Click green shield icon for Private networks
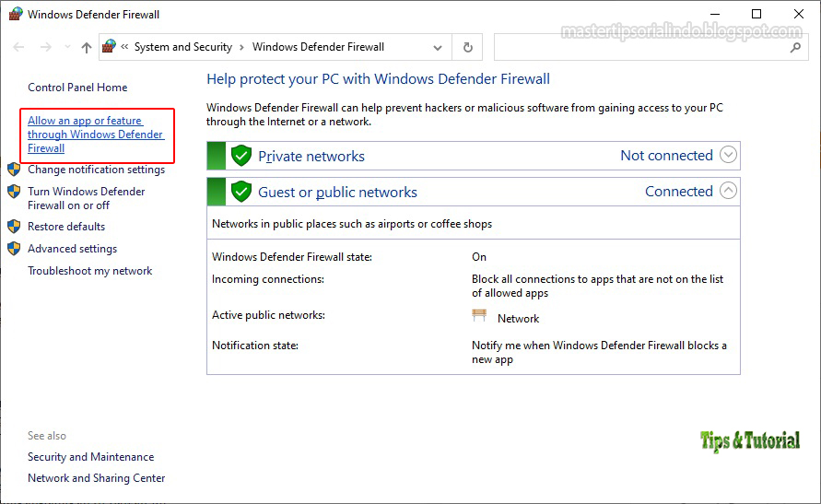Viewport: 821px width, 504px height. (x=241, y=156)
